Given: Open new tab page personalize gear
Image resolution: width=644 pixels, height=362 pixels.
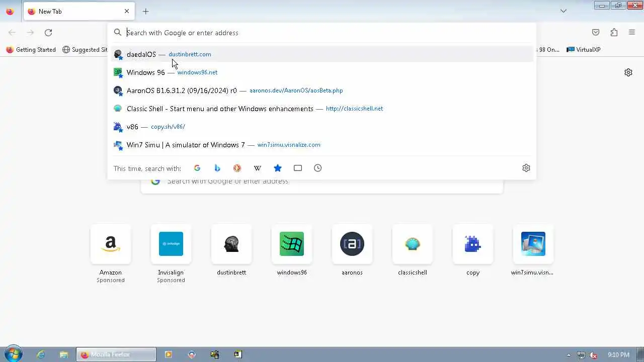Looking at the screenshot, I should [x=628, y=72].
